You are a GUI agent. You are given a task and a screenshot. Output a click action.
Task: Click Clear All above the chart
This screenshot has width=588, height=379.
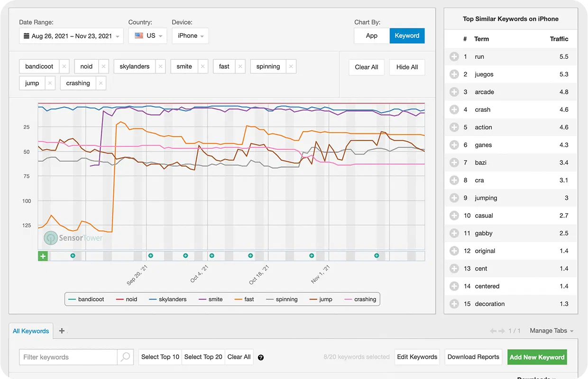pos(367,67)
